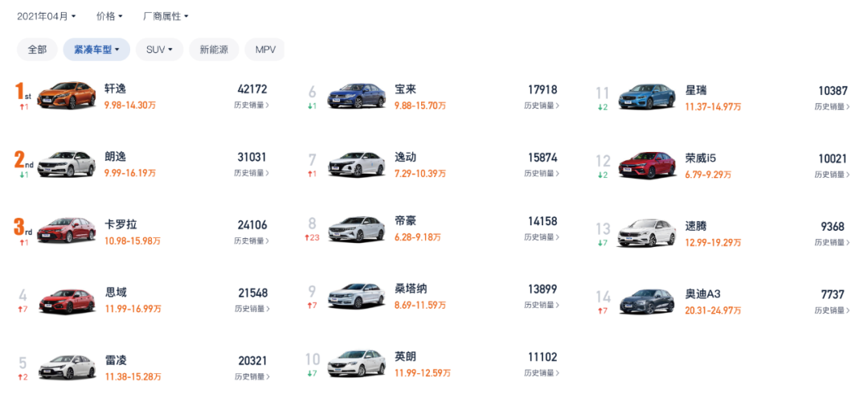
Task: Open the SUV category dropdown tab
Action: pos(159,50)
